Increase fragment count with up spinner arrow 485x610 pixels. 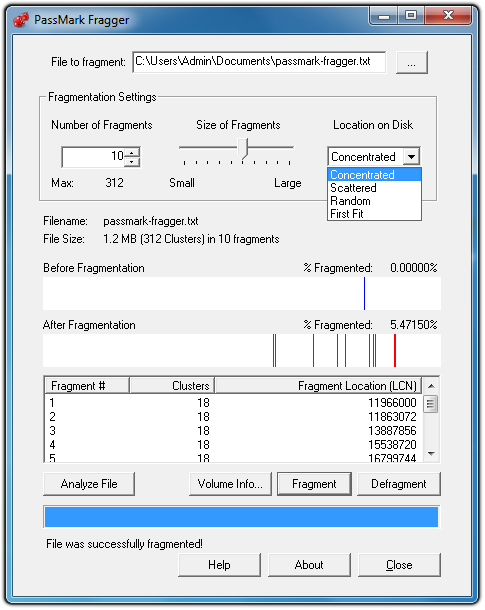coord(133,152)
